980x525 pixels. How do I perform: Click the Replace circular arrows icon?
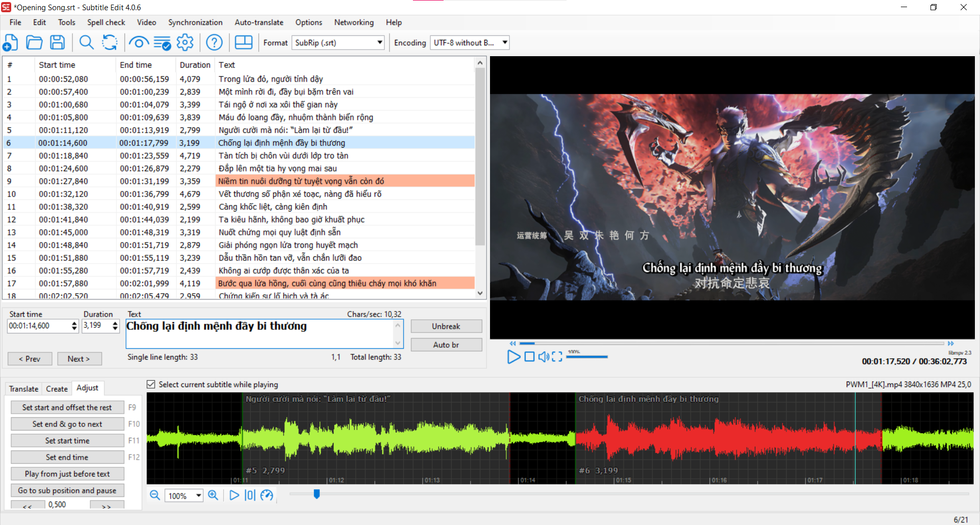tap(110, 42)
